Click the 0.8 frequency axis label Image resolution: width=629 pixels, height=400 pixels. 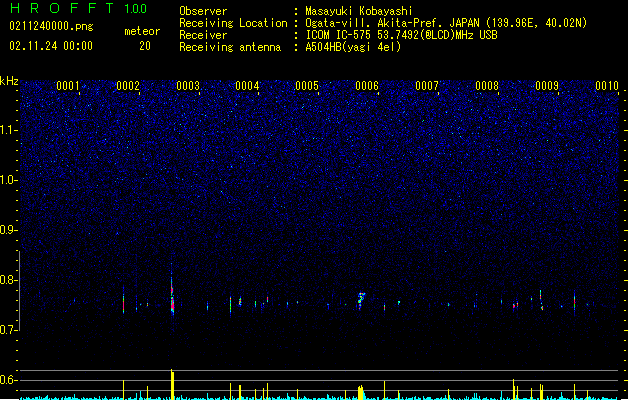point(9,280)
